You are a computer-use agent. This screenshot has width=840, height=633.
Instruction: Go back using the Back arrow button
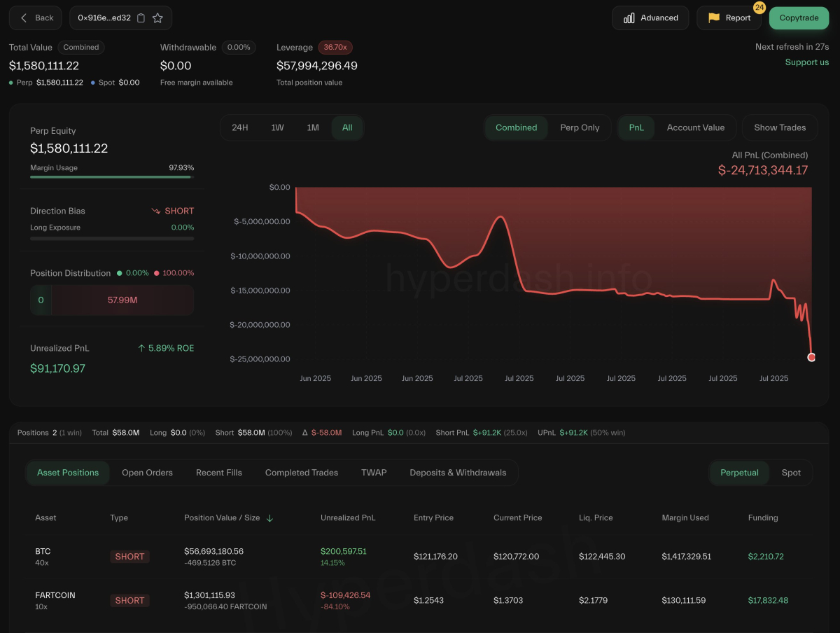[36, 18]
